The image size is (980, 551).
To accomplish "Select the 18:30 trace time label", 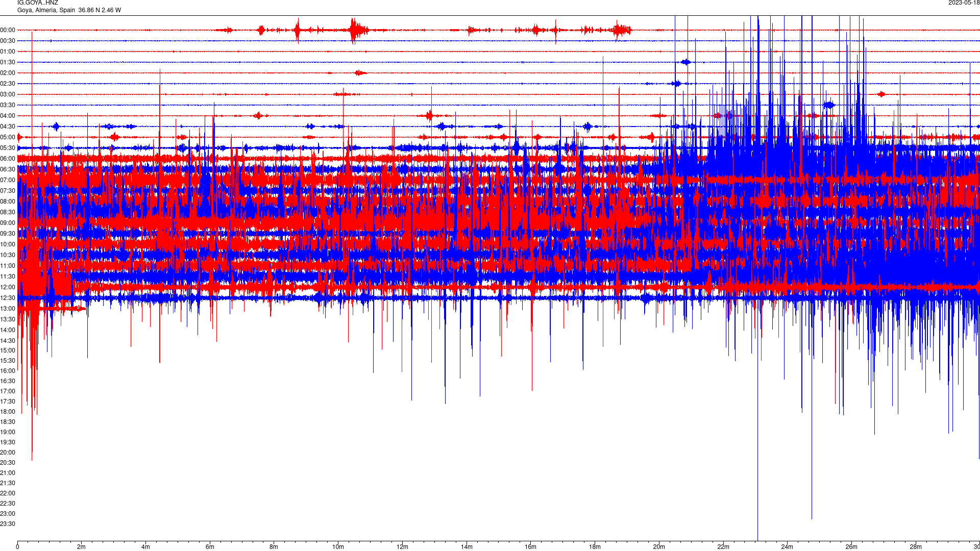I will click(x=8, y=422).
